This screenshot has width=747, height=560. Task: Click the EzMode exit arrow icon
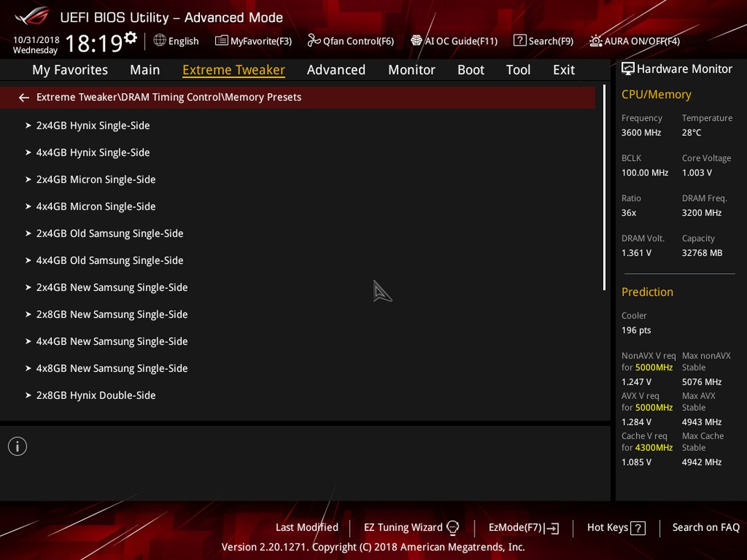(x=552, y=528)
